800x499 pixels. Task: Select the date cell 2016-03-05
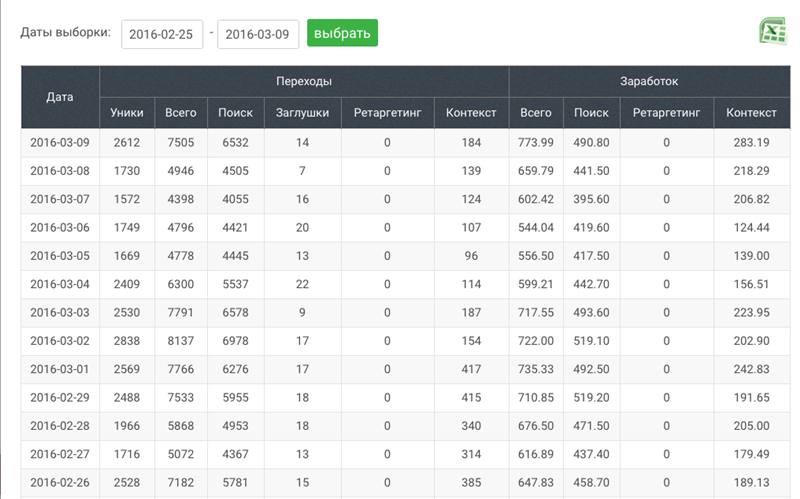point(60,256)
